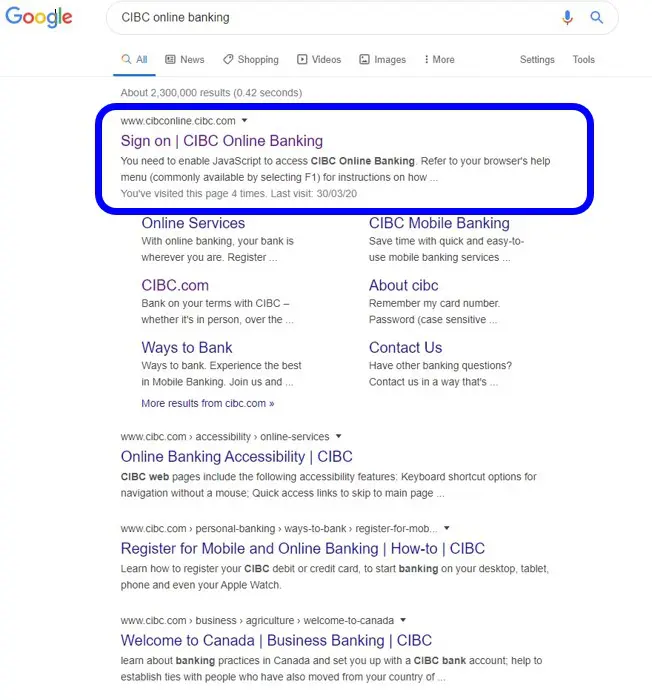Open the More search categories menu
Viewport: 652px width, 700px height.
439,59
